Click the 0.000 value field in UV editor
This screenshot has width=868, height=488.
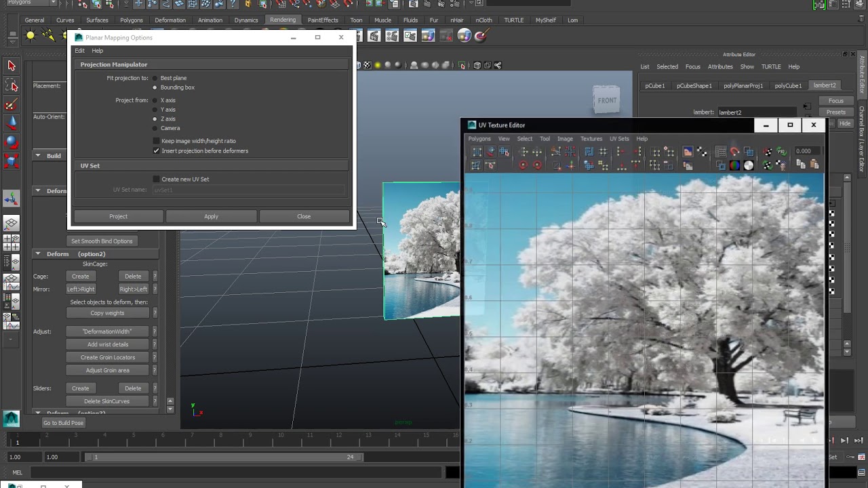(808, 151)
